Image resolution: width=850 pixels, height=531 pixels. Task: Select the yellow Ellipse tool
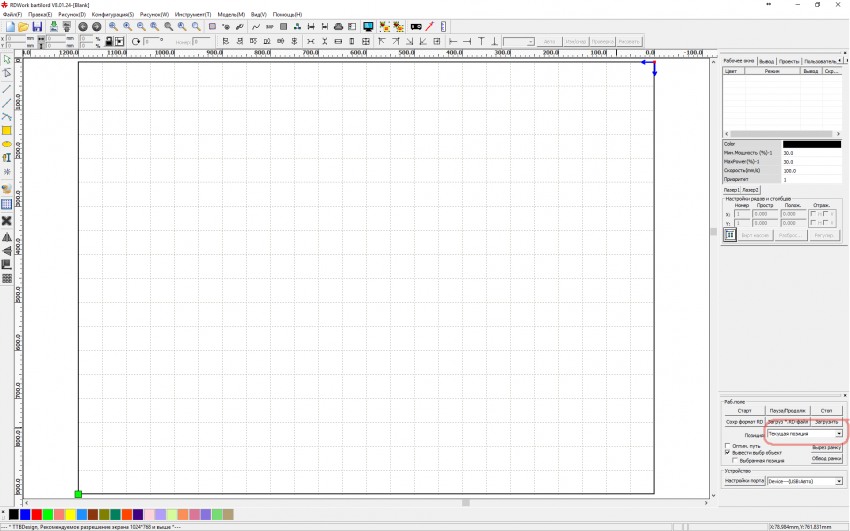click(7, 144)
